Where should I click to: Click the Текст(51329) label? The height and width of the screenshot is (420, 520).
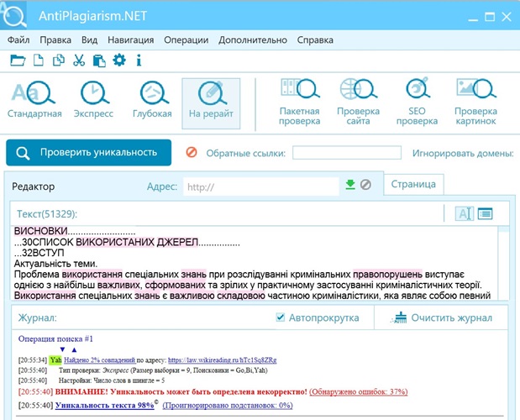click(47, 214)
